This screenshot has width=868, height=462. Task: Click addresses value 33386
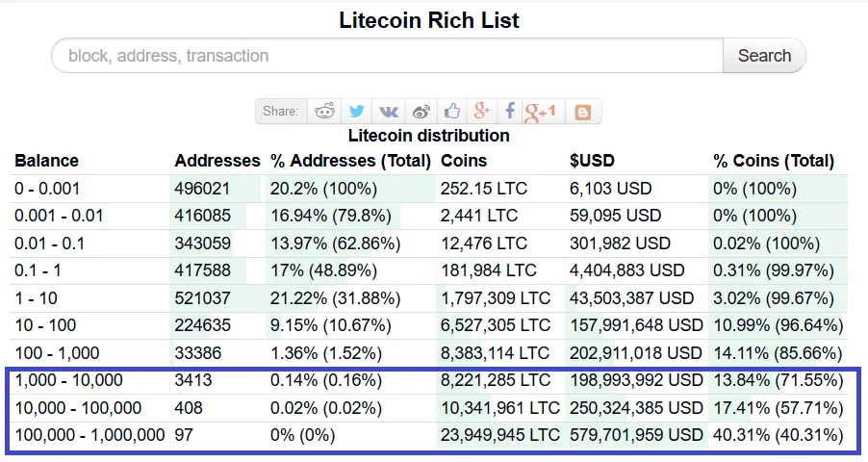pyautogui.click(x=198, y=353)
